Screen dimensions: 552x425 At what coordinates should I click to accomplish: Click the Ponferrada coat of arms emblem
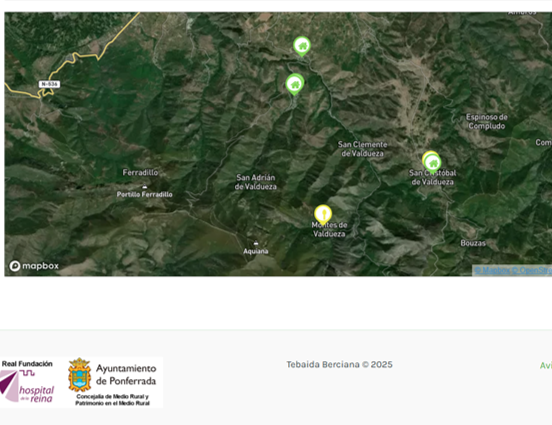80,375
